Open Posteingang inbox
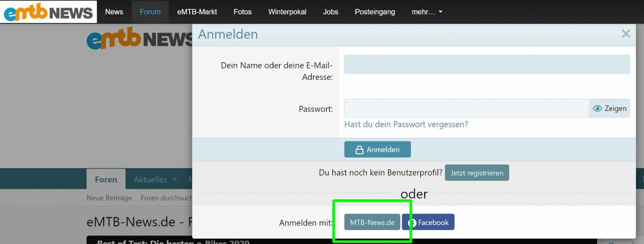The image size is (644, 244). click(375, 12)
